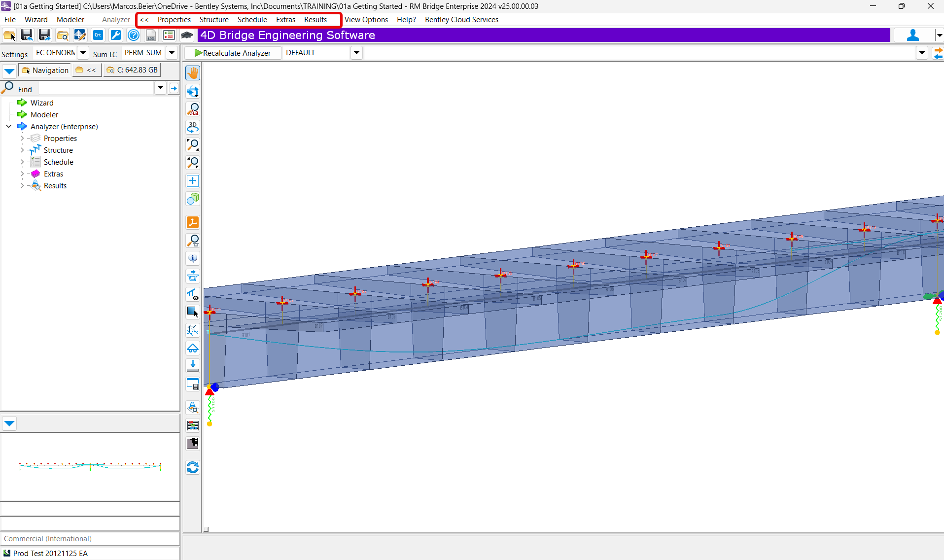
Task: Click the C: 642.83 GB drive button
Action: click(132, 70)
